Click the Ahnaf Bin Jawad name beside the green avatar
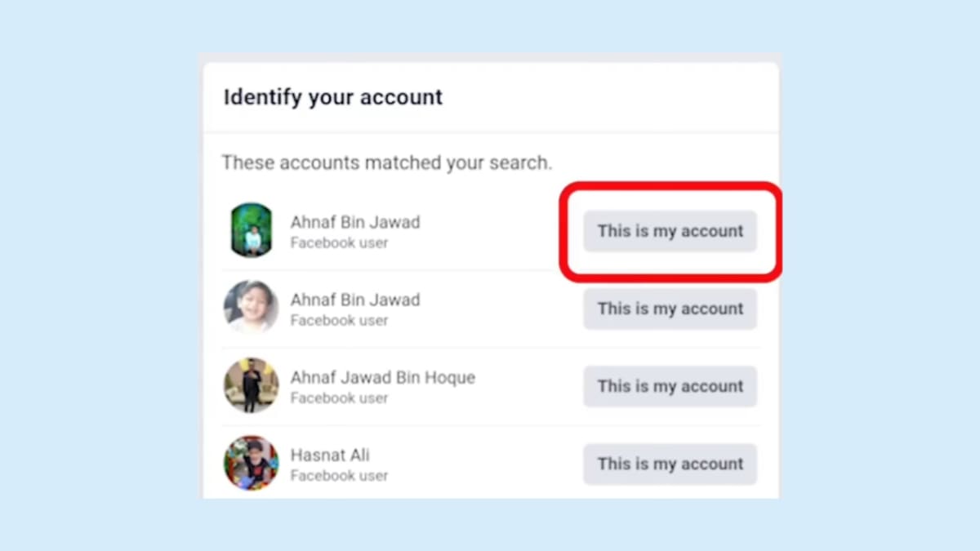The image size is (980, 551). pyautogui.click(x=355, y=222)
